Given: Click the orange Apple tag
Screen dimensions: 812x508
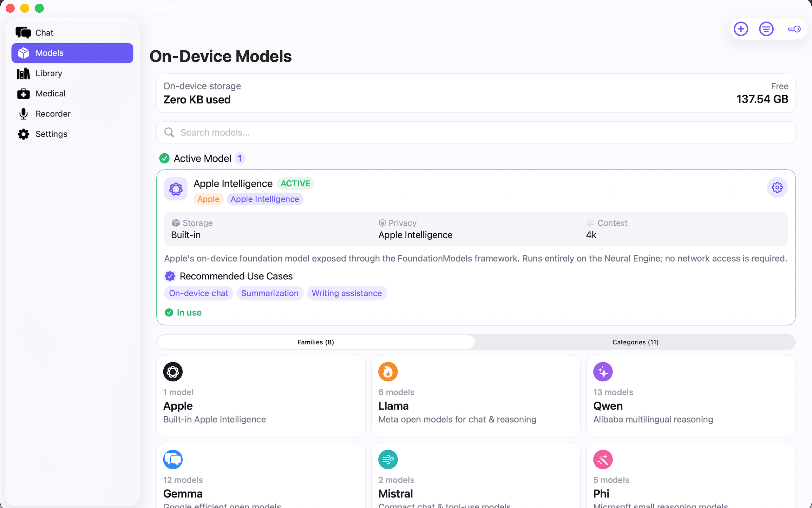Looking at the screenshot, I should (x=208, y=199).
